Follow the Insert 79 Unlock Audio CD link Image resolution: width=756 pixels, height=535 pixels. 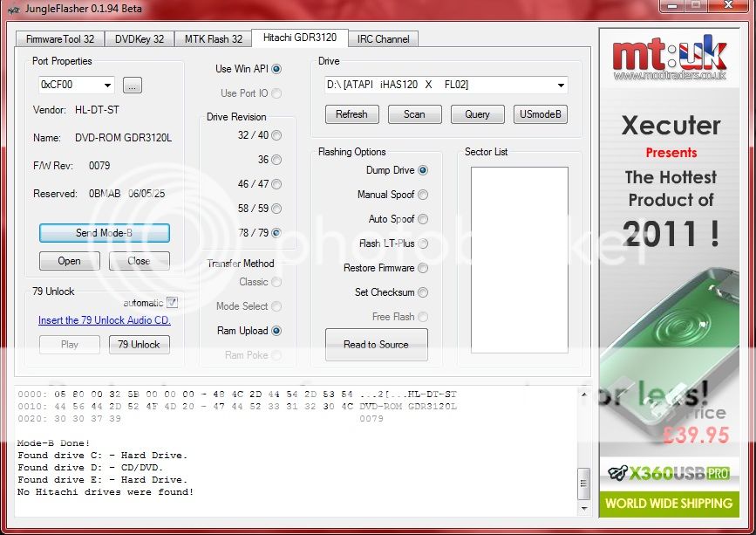click(x=105, y=320)
